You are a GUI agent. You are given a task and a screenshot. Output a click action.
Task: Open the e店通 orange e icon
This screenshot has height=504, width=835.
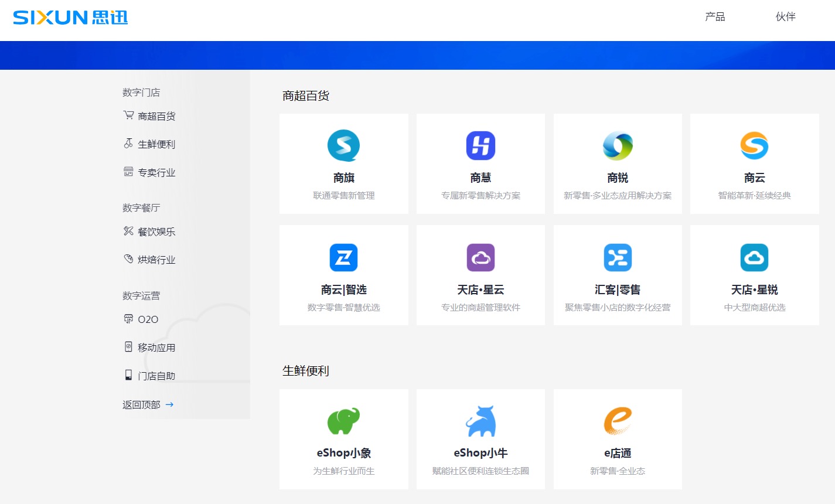(x=618, y=421)
